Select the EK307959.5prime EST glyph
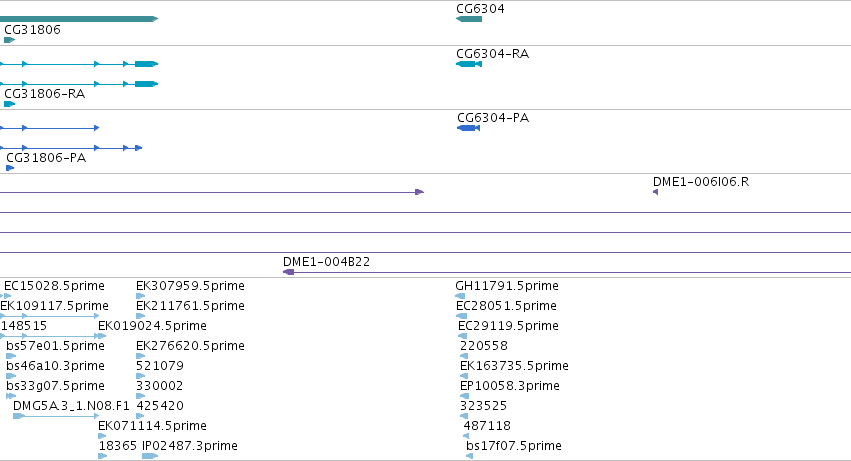 tap(141, 296)
